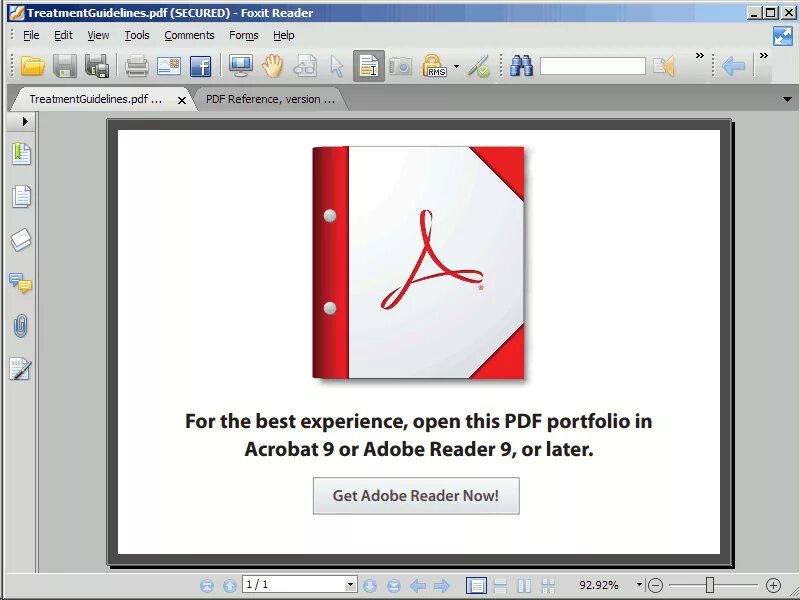The width and height of the screenshot is (800, 600).
Task: Click the signature validation pen icon
Action: tap(479, 66)
